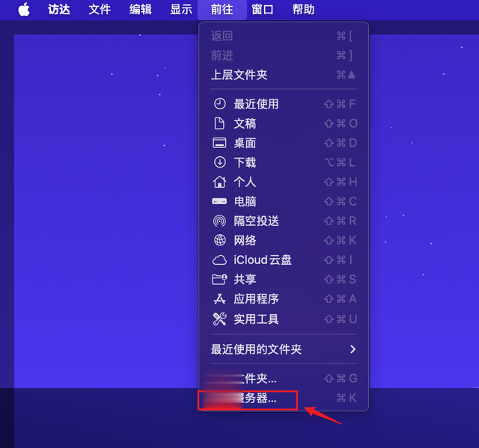479x448 pixels.
Task: Click the shared folder icon beside 共享
Action: pos(219,279)
